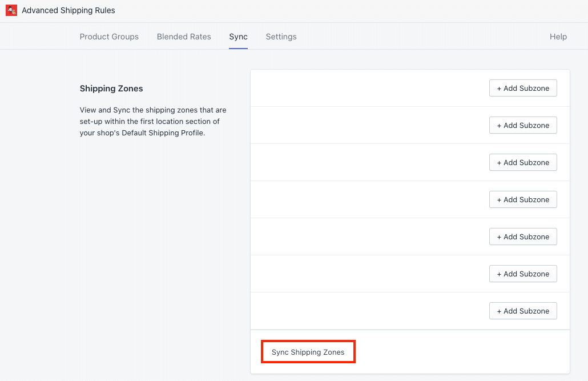Select the Sync tab

(x=238, y=37)
